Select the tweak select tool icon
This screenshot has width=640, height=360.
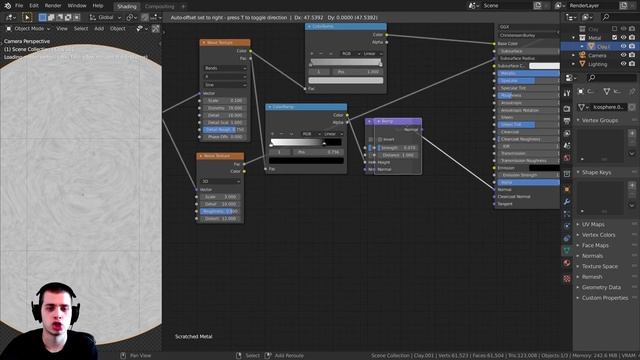[27, 17]
